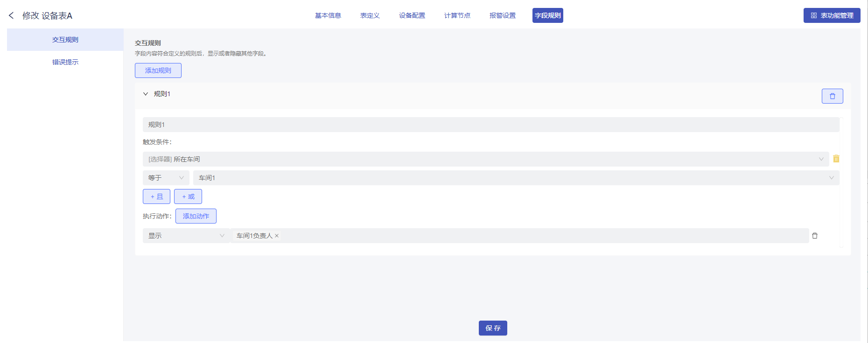Go back using the left arrow icon
Viewport: 868px width, 343px height.
pyautogui.click(x=11, y=15)
